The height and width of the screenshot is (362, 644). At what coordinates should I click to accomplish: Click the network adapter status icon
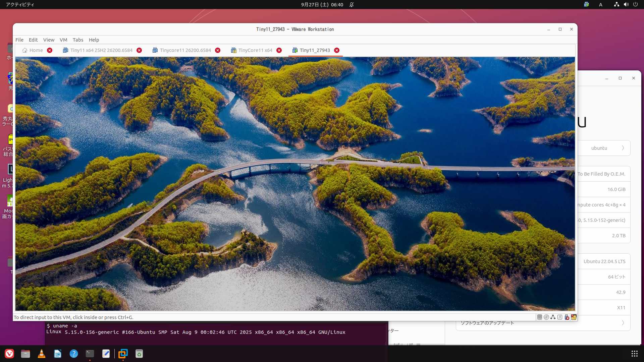coord(553,317)
